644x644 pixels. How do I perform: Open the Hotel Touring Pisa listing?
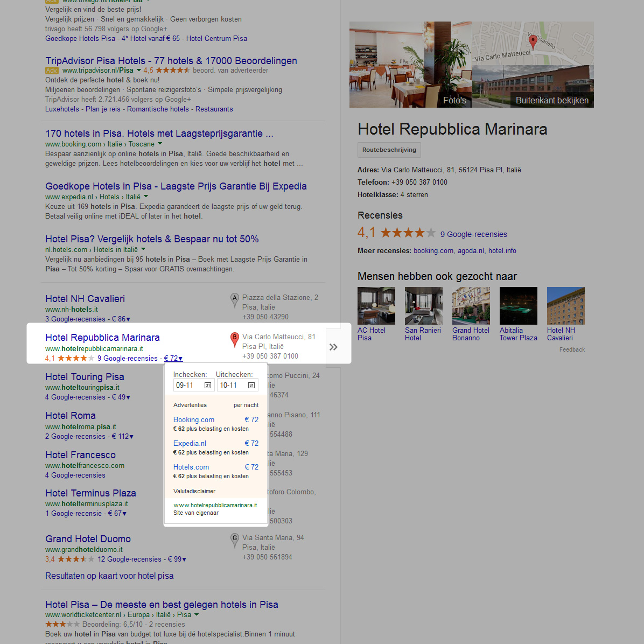coord(85,376)
